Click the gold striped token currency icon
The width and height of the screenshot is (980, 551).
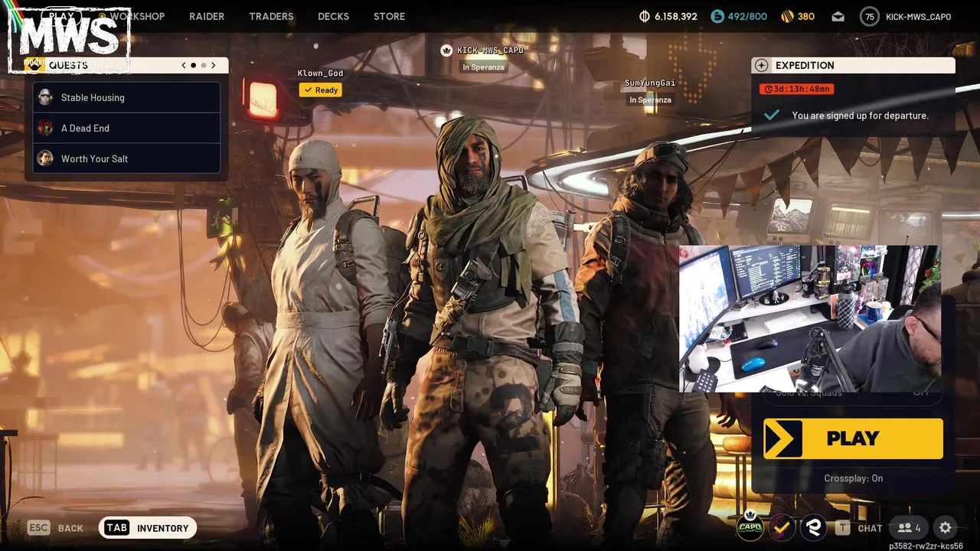point(786,16)
